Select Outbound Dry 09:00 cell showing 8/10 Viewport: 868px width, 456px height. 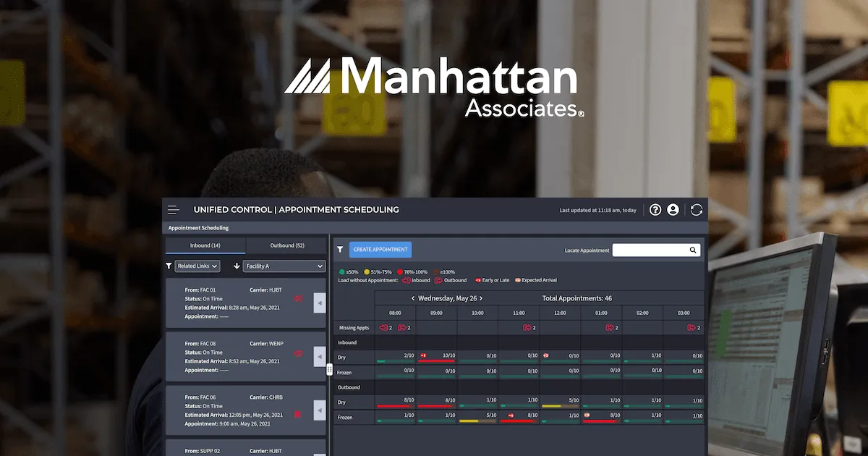pyautogui.click(x=436, y=402)
